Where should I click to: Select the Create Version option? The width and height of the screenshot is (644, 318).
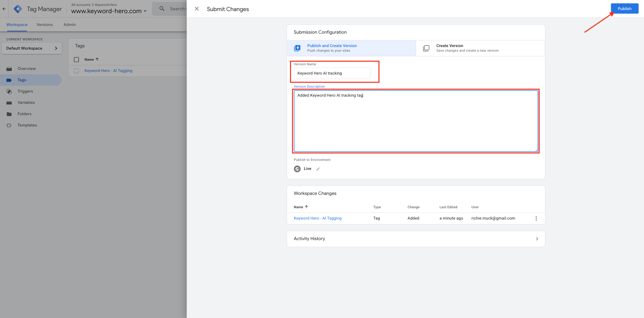(x=480, y=48)
